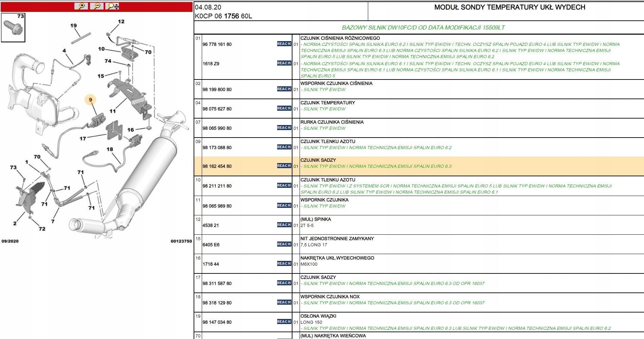Open the bolt 73 detail thumbnail
Viewport: 644px width, 339px height.
(x=13, y=28)
